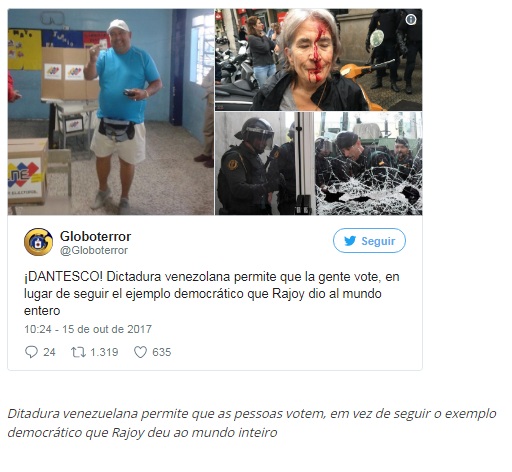The width and height of the screenshot is (512, 472).
Task: Open the Globoterror profile avatar
Action: (38, 242)
